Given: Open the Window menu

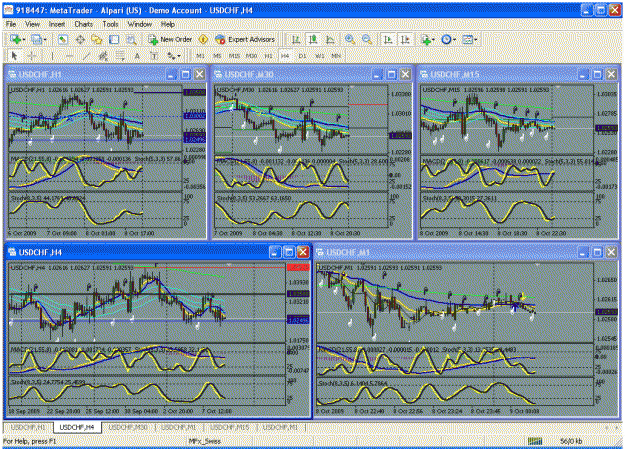Looking at the screenshot, I should click(x=140, y=24).
